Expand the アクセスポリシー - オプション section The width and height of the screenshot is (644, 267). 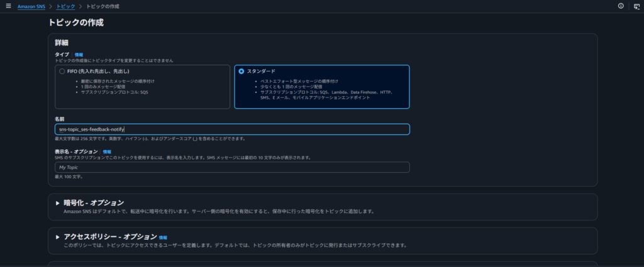pos(57,237)
